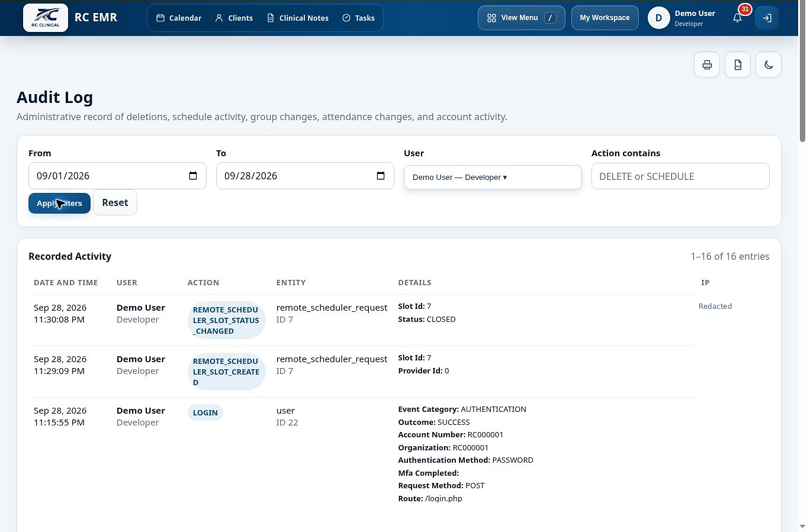Screen dimensions: 807x532
Task: Go to My Workspace
Action: pyautogui.click(x=605, y=18)
